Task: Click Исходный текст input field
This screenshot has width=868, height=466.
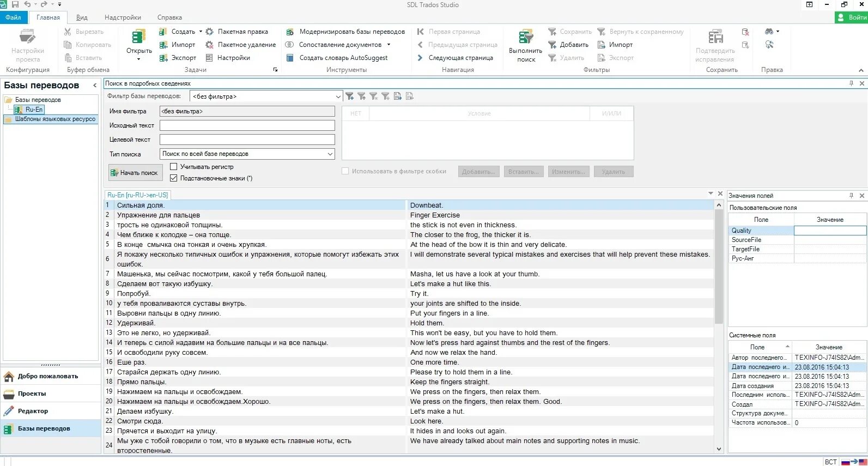Action: [247, 125]
